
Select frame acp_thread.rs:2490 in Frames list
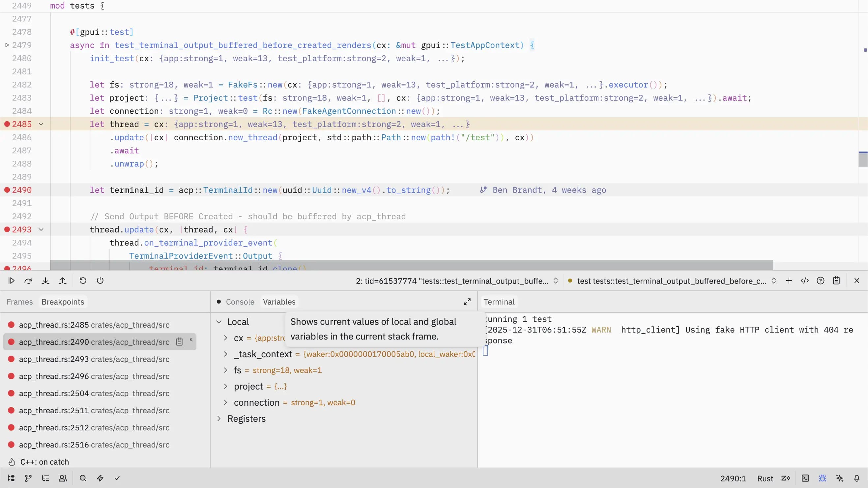94,342
